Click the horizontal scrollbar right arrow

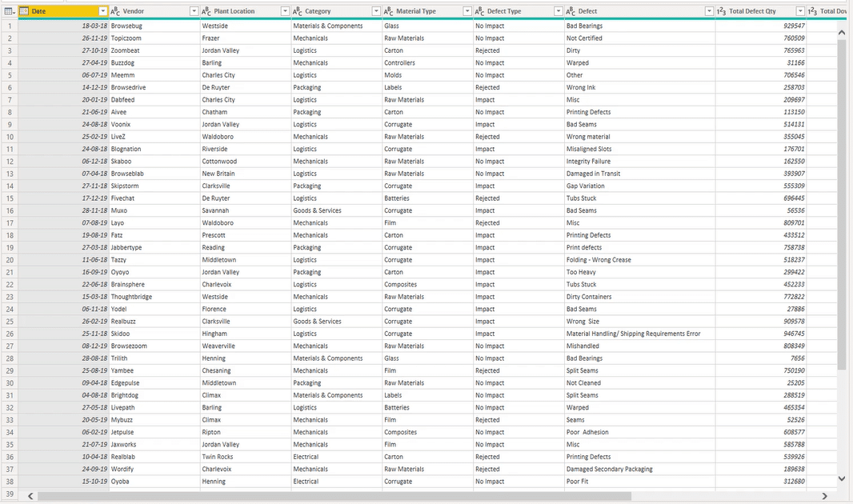pyautogui.click(x=825, y=496)
